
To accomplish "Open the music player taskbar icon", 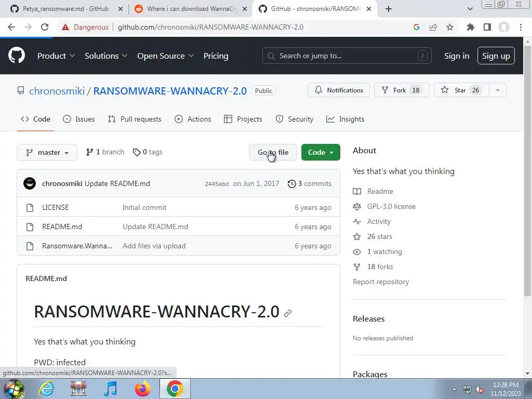I will 110,389.
